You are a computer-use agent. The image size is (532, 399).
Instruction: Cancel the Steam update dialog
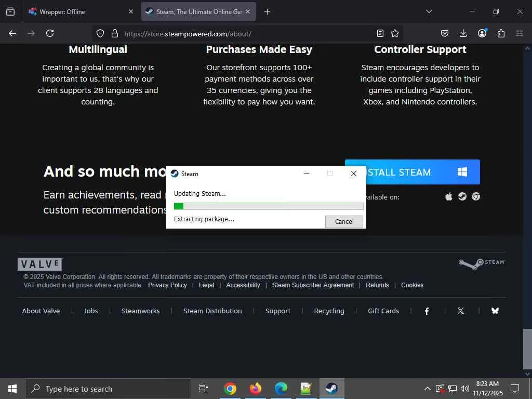[344, 221]
